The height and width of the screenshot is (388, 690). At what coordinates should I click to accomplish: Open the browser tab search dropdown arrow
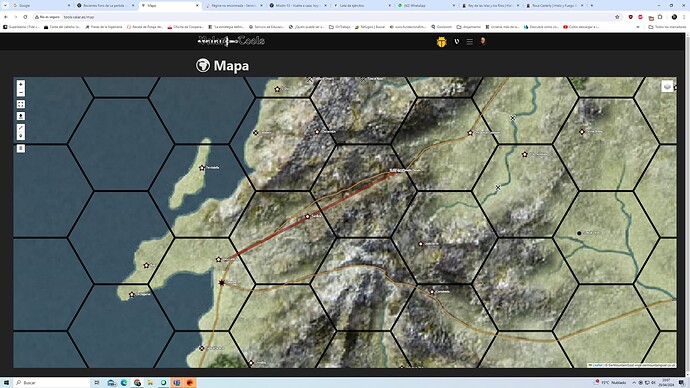coord(5,5)
